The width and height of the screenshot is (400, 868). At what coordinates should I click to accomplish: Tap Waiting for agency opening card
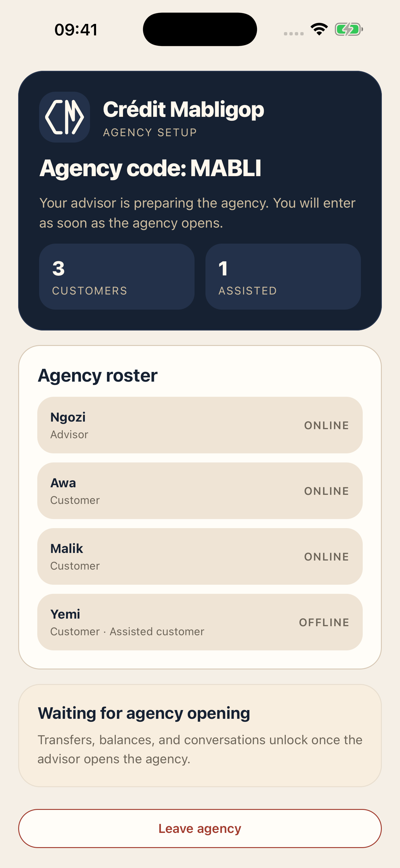click(200, 735)
